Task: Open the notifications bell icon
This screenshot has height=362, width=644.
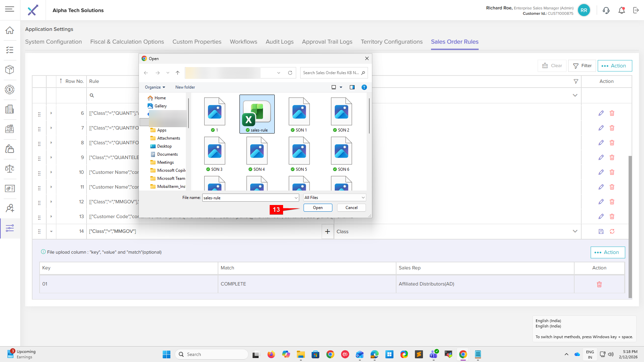Action: coord(622,10)
